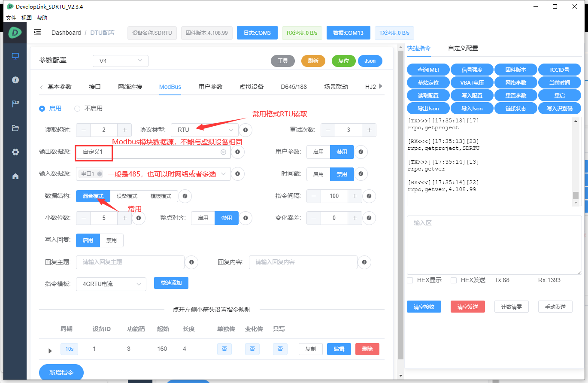588x383 pixels.
Task: Check the HEX发送 checkbox
Action: tap(454, 280)
